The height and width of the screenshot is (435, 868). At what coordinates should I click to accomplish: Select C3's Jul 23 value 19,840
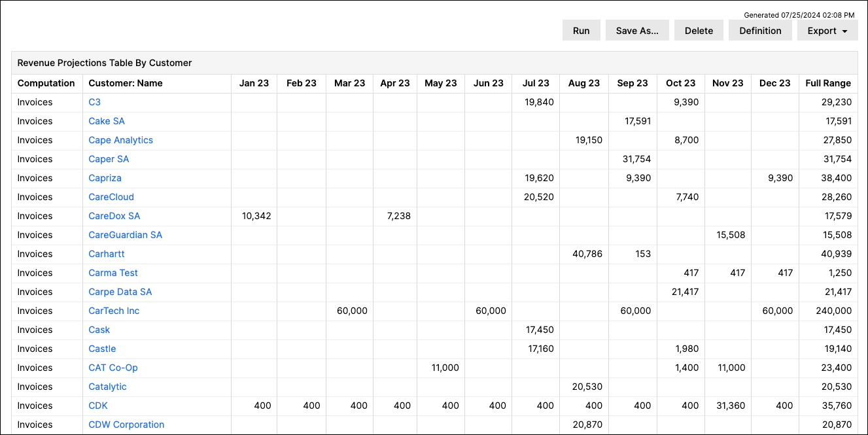click(538, 102)
